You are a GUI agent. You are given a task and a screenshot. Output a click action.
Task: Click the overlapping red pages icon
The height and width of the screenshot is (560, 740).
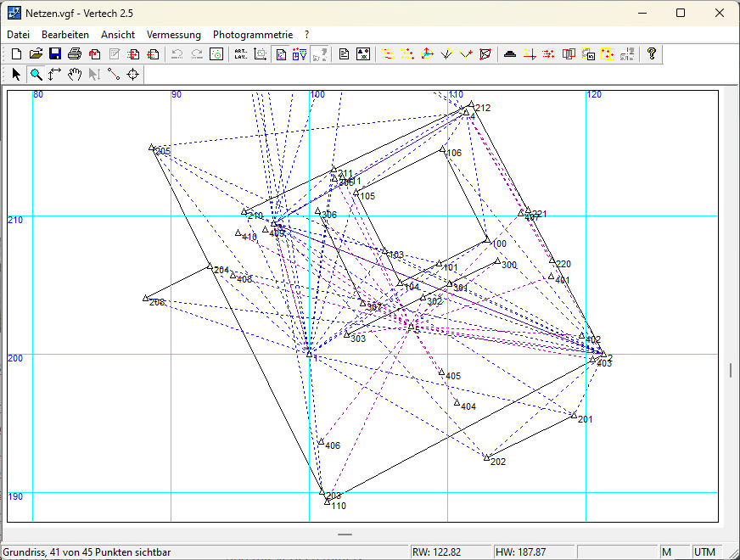click(x=569, y=54)
